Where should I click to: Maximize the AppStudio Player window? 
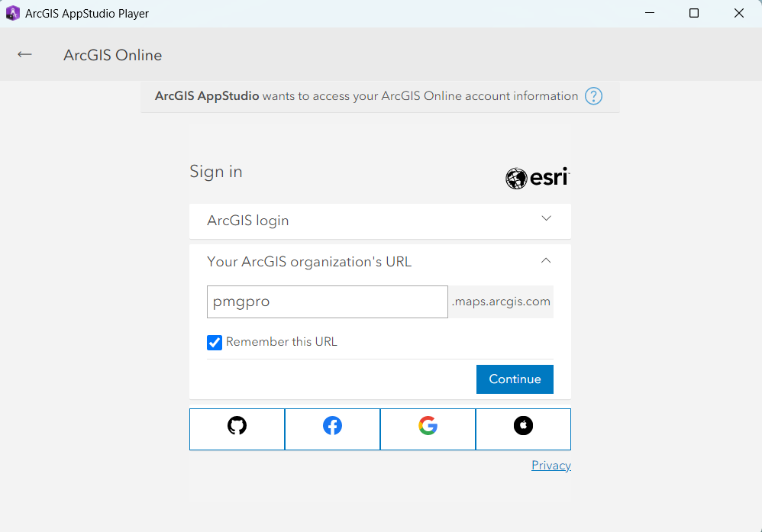point(694,13)
